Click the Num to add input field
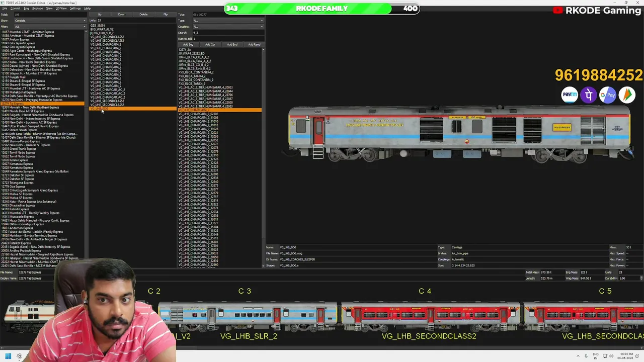The height and width of the screenshot is (362, 644). tap(228, 39)
